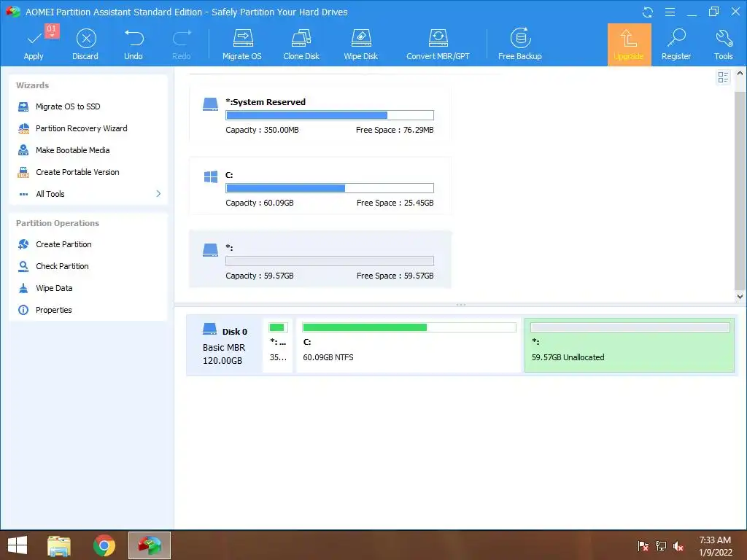
Task: Open the hamburger menu in the title bar
Action: [670, 12]
